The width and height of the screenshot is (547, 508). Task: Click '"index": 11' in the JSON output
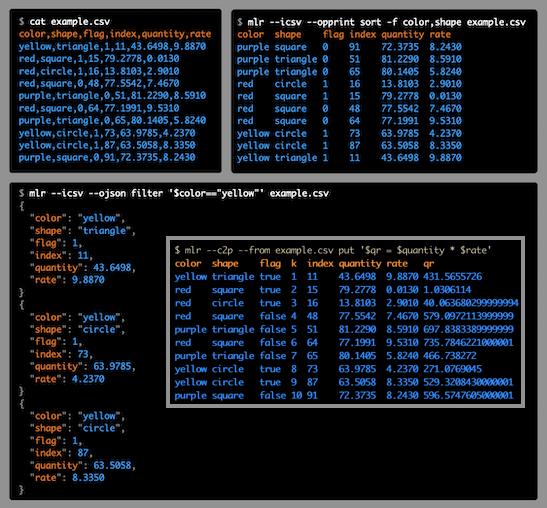click(61, 255)
